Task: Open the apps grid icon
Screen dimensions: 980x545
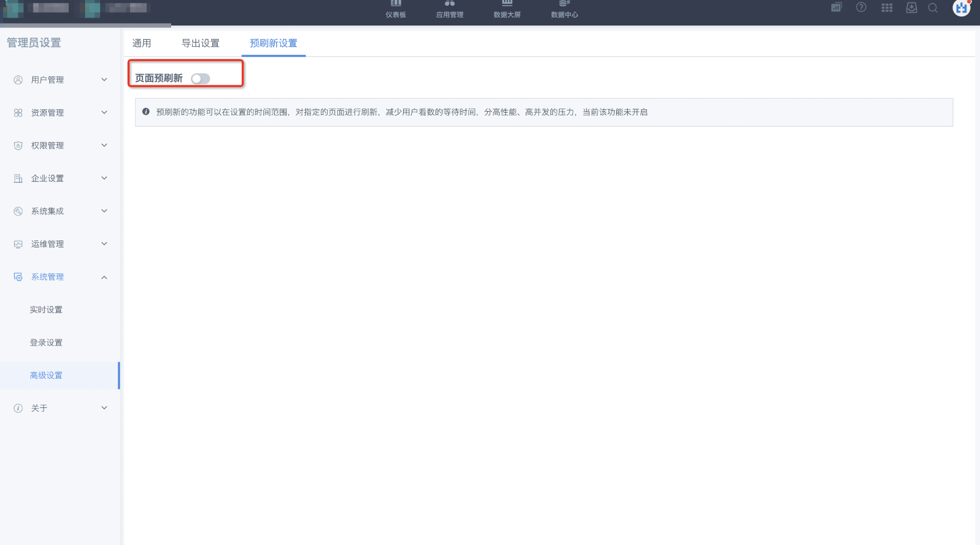Action: (887, 8)
